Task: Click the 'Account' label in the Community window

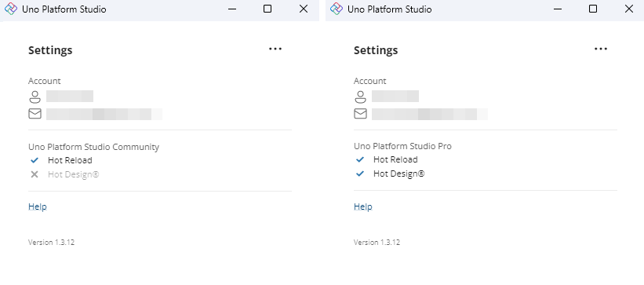Action: point(45,81)
